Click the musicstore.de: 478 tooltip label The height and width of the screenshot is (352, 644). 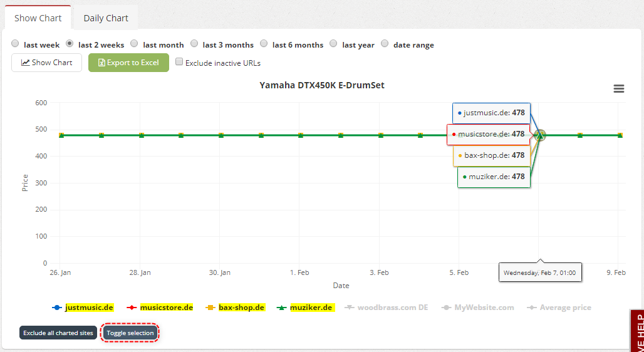click(x=489, y=134)
